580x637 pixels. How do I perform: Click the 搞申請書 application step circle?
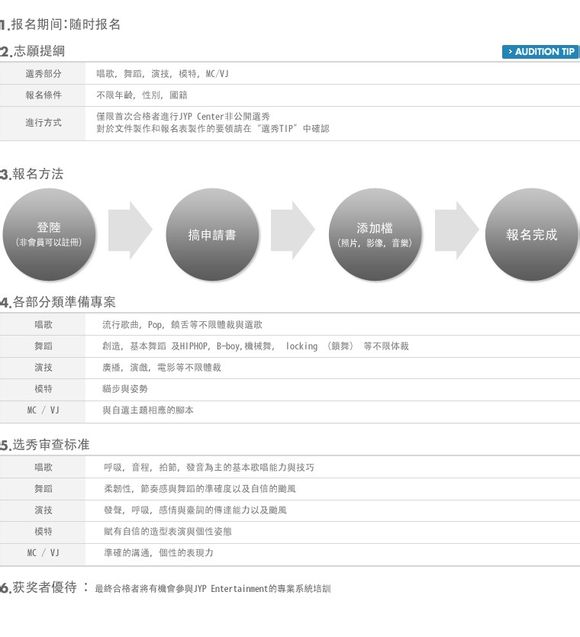212,234
